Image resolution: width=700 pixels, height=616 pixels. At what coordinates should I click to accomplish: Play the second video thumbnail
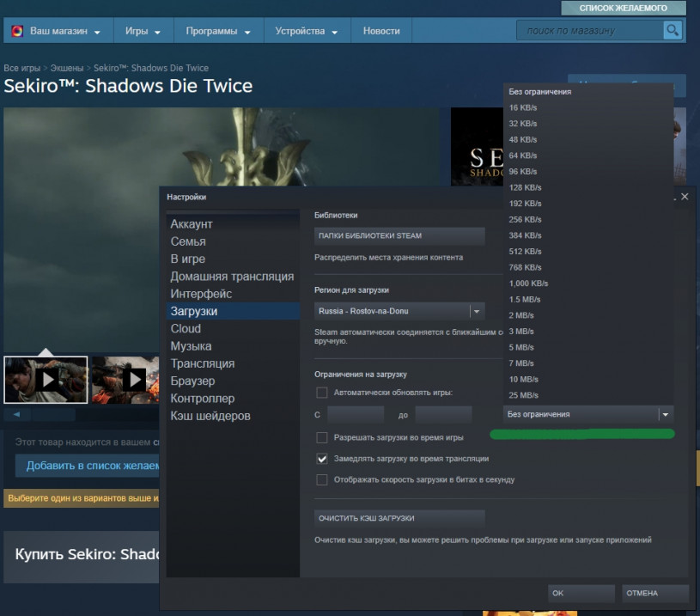(x=133, y=379)
